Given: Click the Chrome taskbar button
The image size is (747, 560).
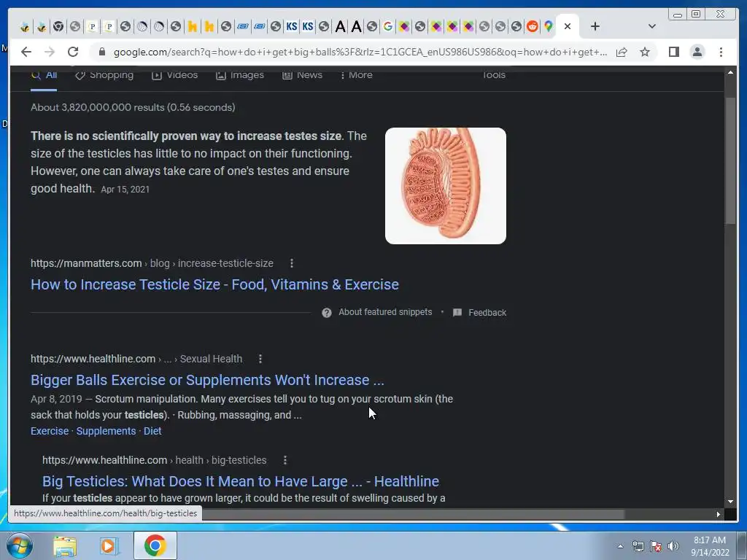Looking at the screenshot, I should pos(155,545).
